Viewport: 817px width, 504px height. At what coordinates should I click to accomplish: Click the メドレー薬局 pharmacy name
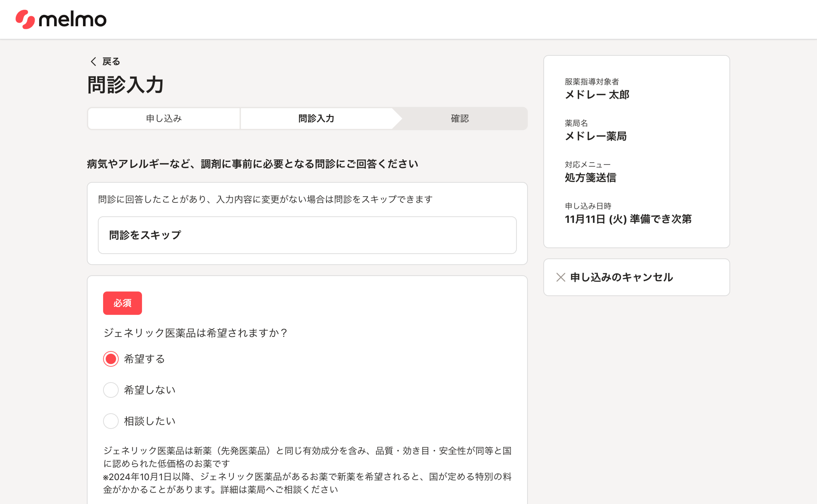(x=596, y=136)
